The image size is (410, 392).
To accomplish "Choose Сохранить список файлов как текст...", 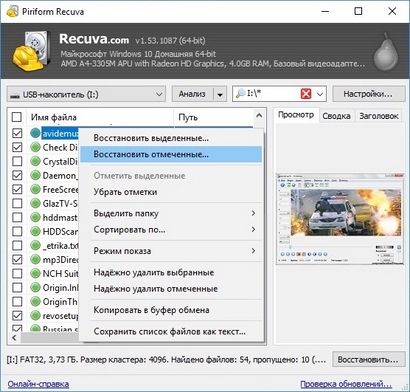I will (171, 332).
